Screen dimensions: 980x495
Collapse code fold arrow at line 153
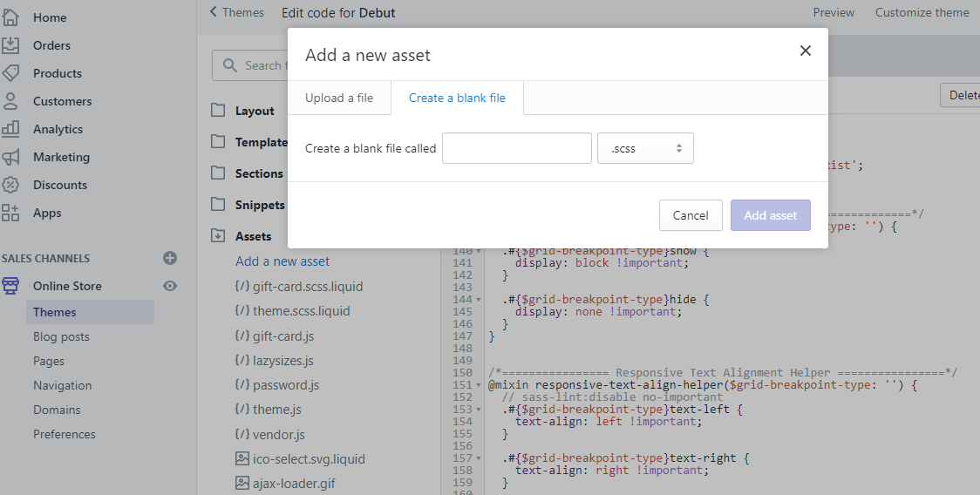click(479, 410)
